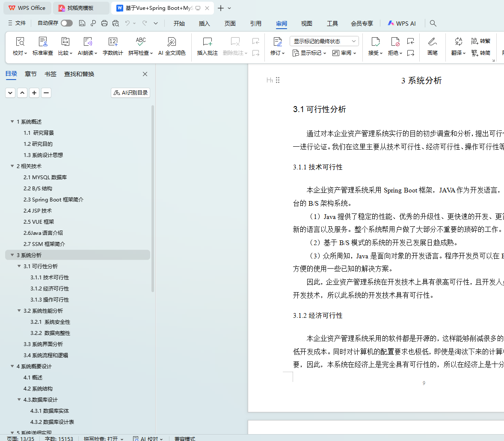Collapse the 2 相关技术 outline section

pyautogui.click(x=12, y=166)
